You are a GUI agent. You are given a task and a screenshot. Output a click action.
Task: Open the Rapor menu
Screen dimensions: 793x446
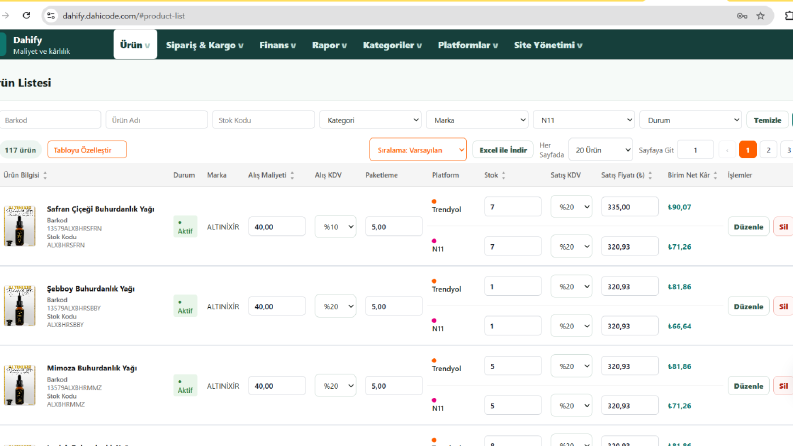coord(329,45)
